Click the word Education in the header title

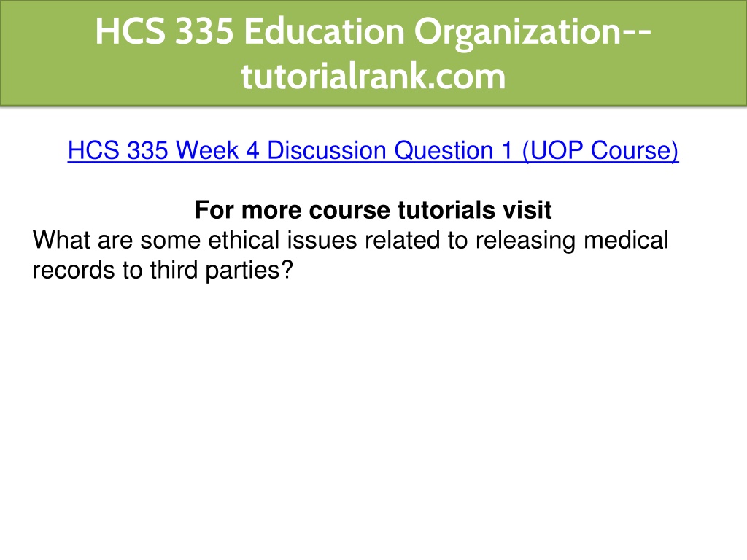[324, 31]
